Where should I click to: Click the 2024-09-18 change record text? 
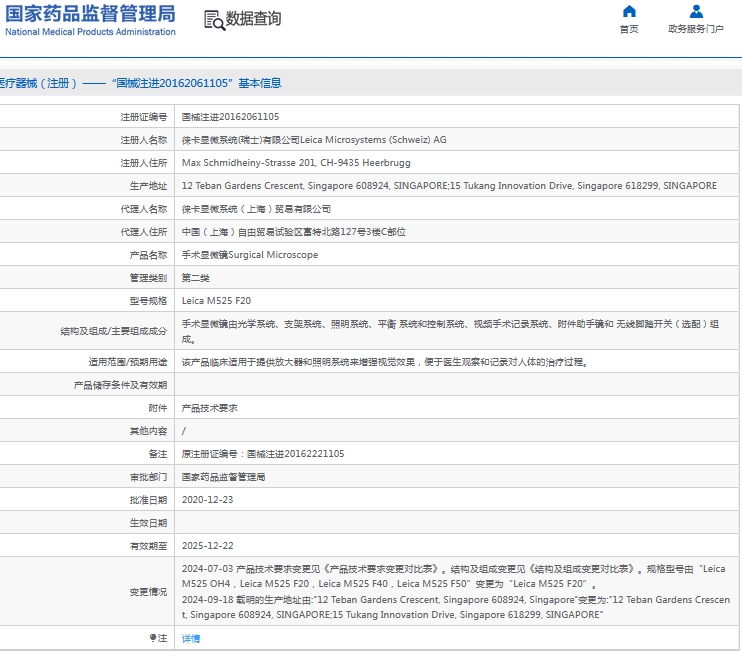point(456,607)
